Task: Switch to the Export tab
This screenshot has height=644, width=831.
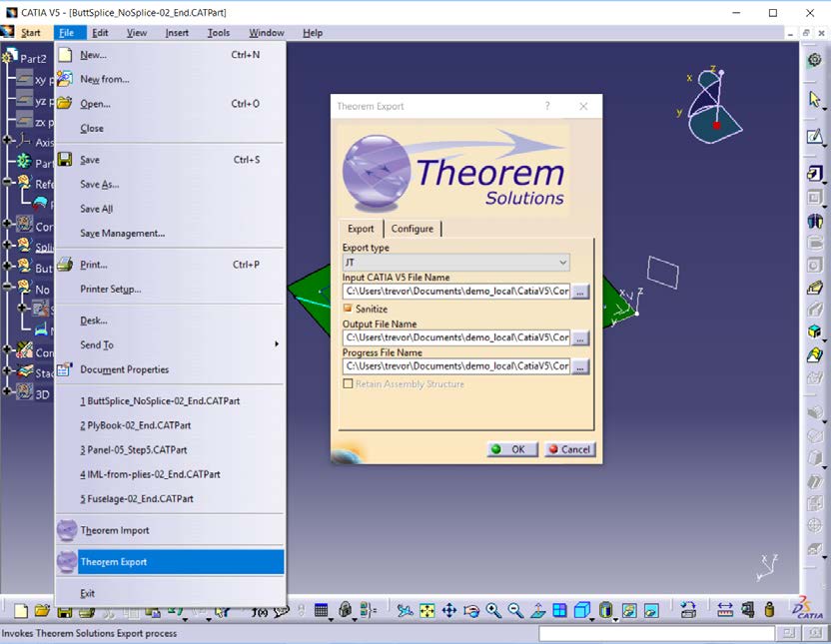Action: [361, 229]
